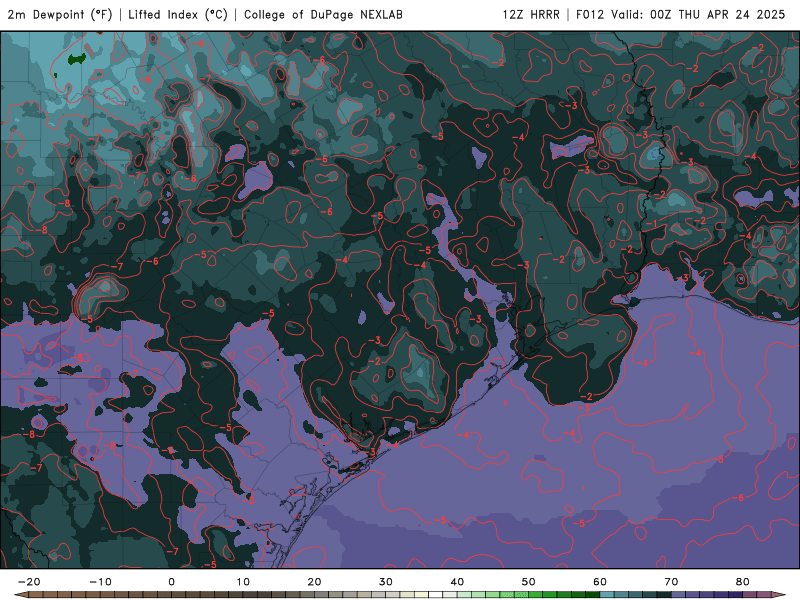Click the 'F012 Valid: 00Z THU APR 24 2025' text

point(680,14)
